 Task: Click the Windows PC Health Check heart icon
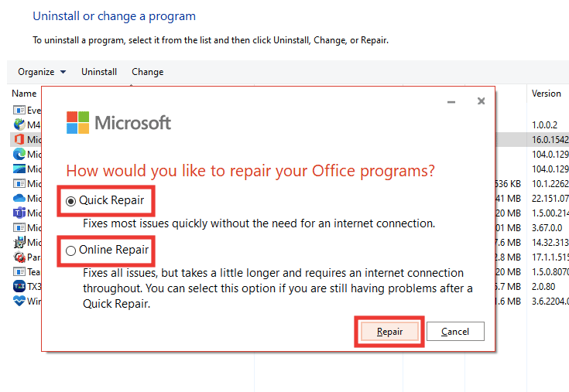[x=19, y=301]
